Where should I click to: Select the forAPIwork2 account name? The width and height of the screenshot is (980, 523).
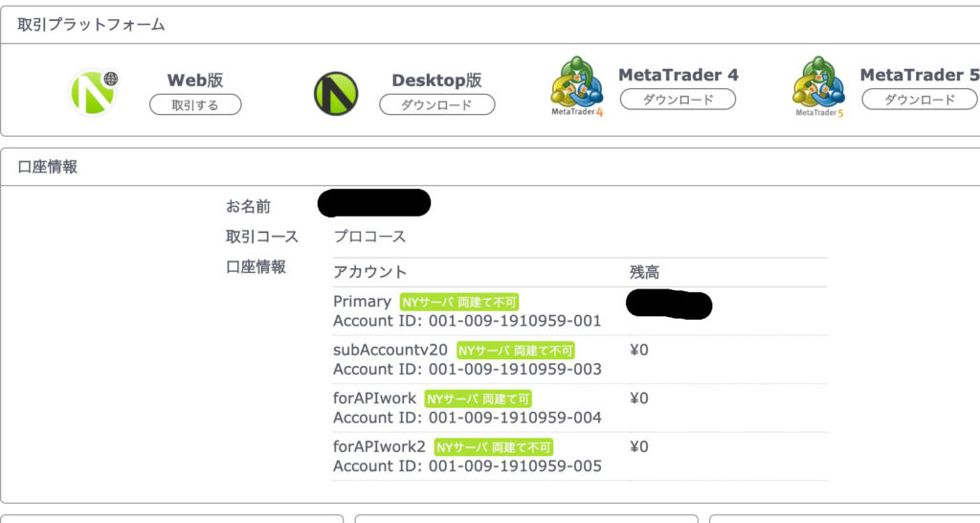380,446
